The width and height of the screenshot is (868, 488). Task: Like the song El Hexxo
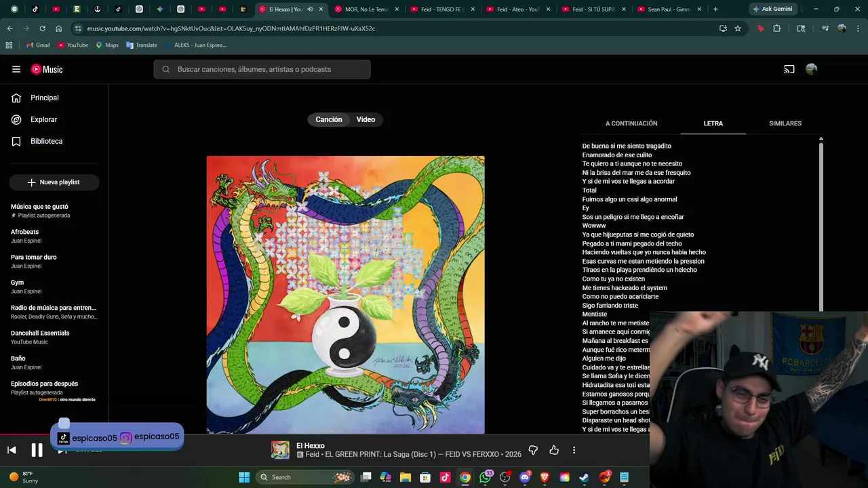[x=554, y=450]
